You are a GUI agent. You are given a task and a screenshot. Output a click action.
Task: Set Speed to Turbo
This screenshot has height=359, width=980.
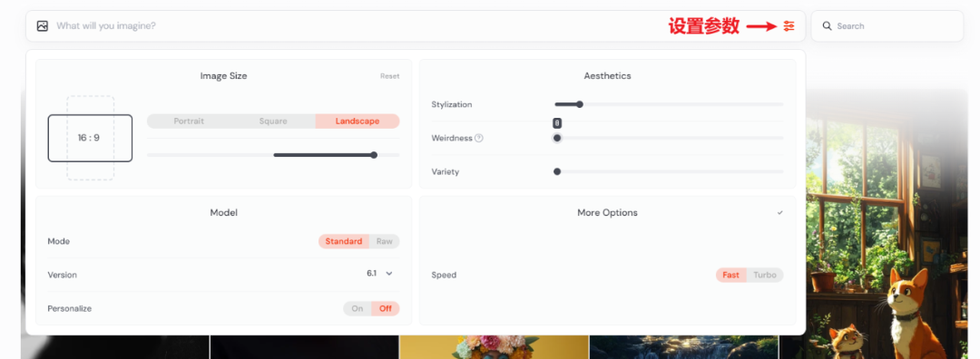coord(764,275)
